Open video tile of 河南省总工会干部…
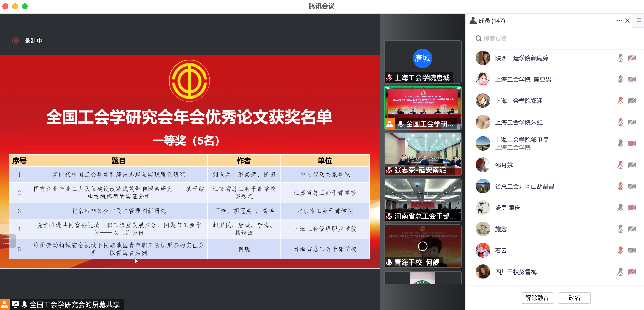 422,200
